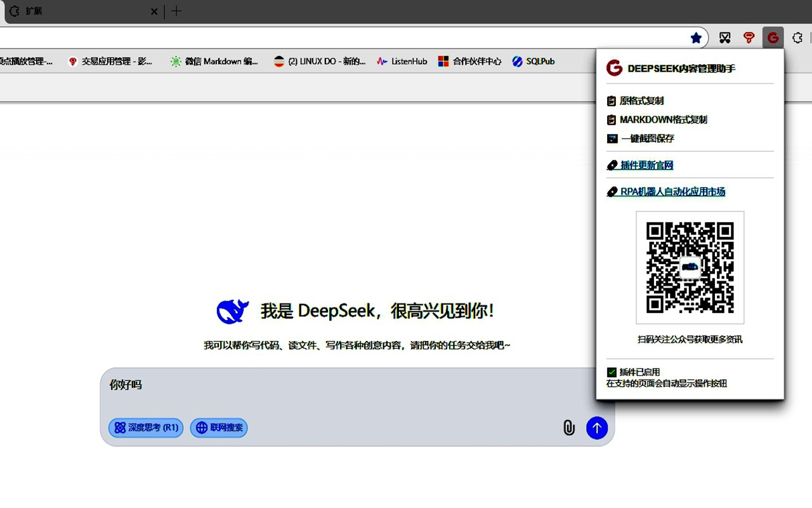Toggle the 插件已启用 checkbox
Image resolution: width=812 pixels, height=508 pixels.
[x=612, y=372]
